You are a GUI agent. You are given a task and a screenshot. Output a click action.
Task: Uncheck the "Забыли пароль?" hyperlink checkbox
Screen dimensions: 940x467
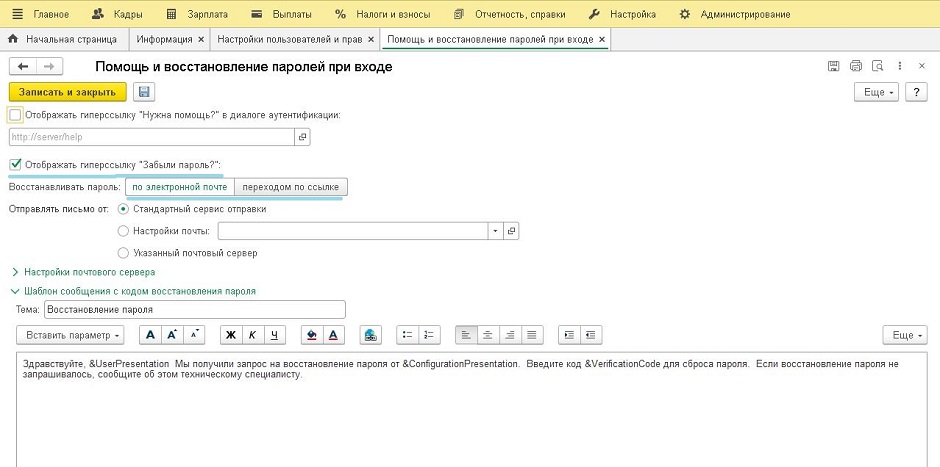pos(15,165)
